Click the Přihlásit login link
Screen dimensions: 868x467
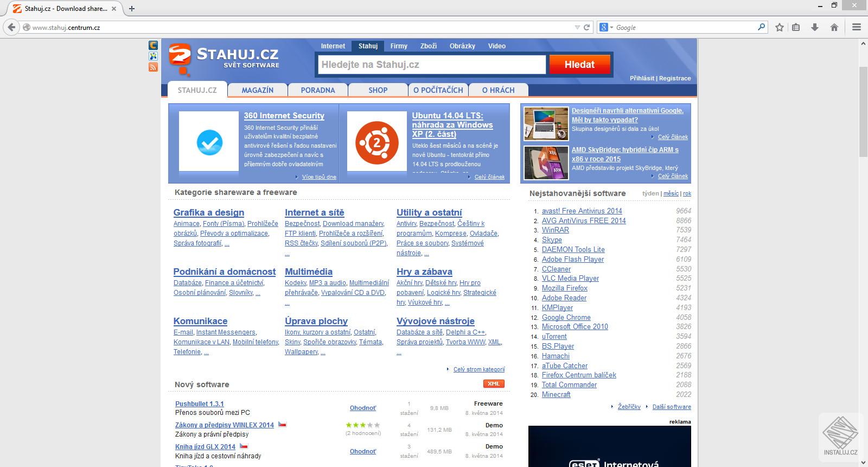[x=642, y=78]
